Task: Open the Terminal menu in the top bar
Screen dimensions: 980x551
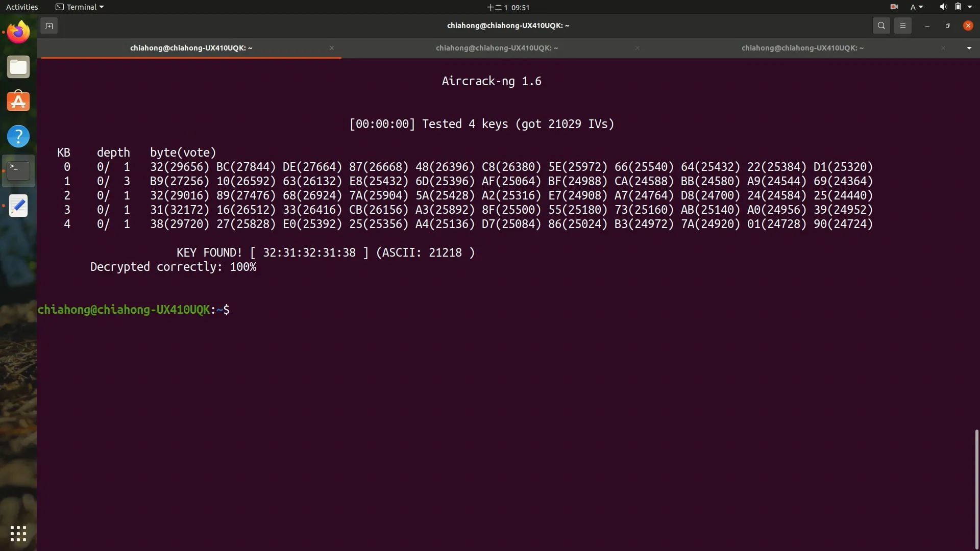Action: pyautogui.click(x=79, y=7)
